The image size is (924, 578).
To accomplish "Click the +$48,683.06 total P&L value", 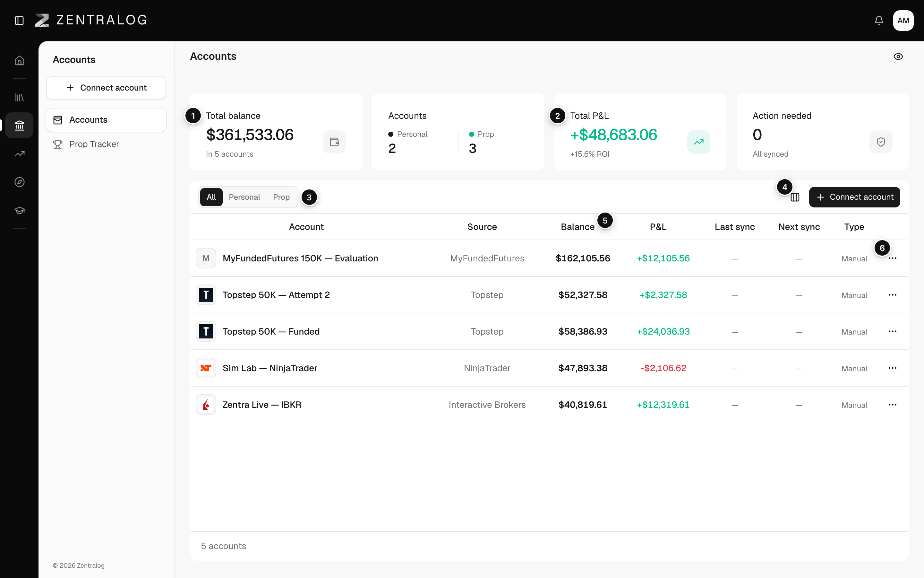I will tap(613, 135).
